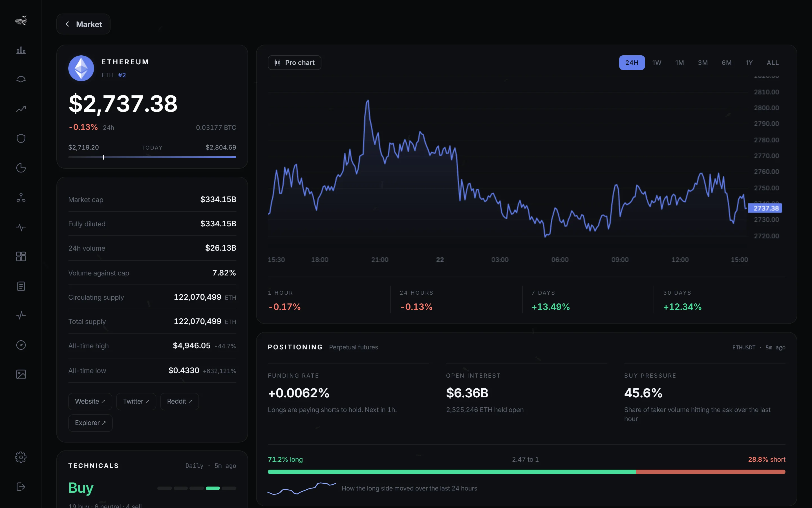
Task: Open the Explorer link
Action: 90,423
